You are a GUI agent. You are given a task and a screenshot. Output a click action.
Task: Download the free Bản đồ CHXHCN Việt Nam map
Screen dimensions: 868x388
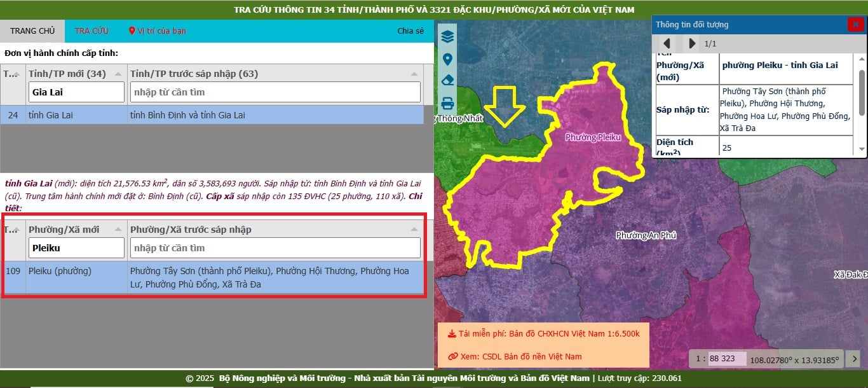(543, 334)
